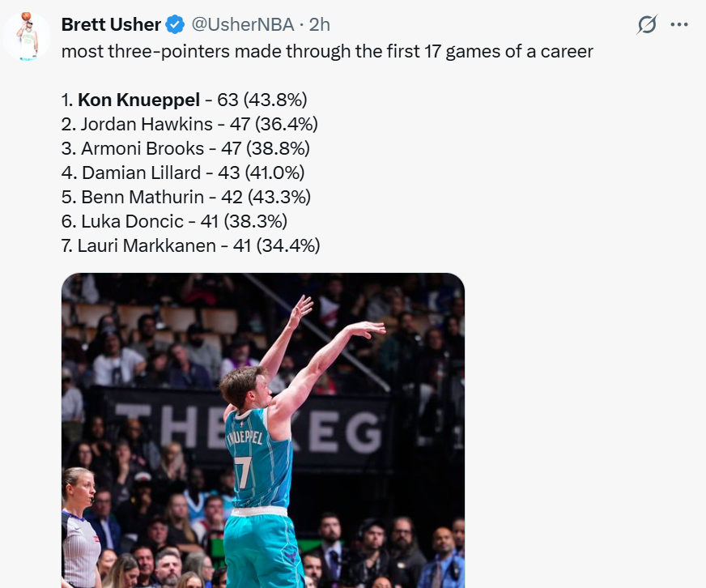Viewport: 706px width, 588px height.
Task: Open Brett Usher's profile avatar
Action: coord(27,36)
